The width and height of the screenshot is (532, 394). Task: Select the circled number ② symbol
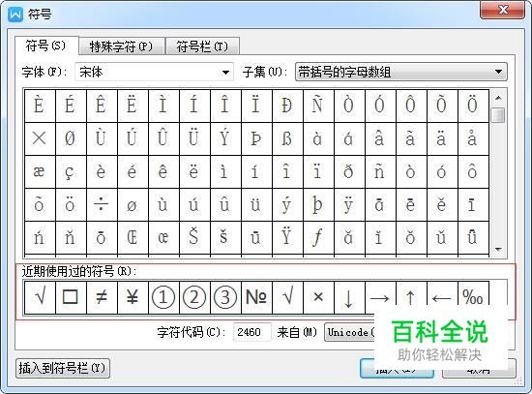(x=194, y=297)
